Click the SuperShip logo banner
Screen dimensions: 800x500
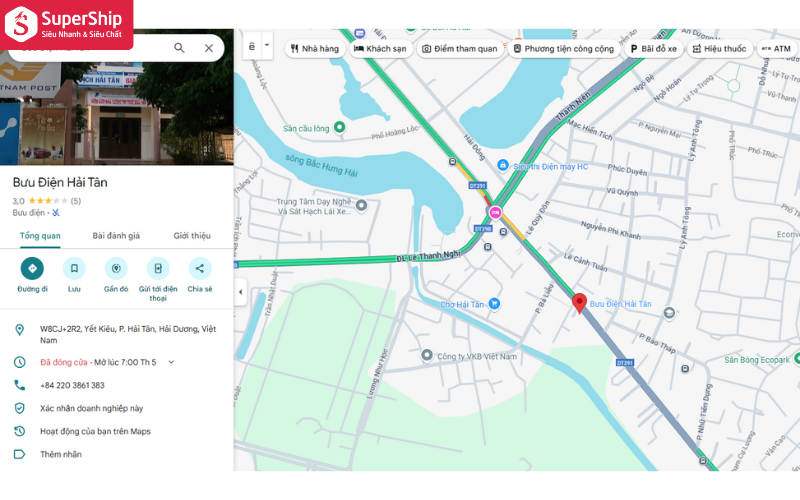point(66,25)
